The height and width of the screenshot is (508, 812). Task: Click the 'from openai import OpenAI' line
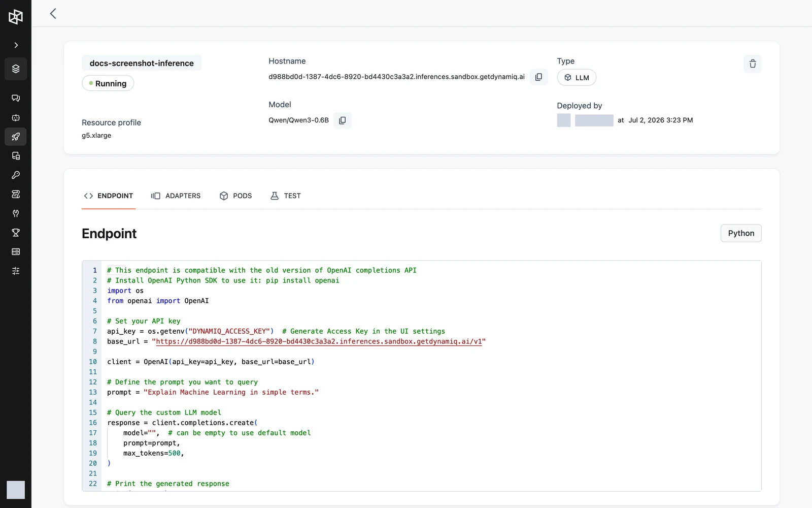point(158,301)
